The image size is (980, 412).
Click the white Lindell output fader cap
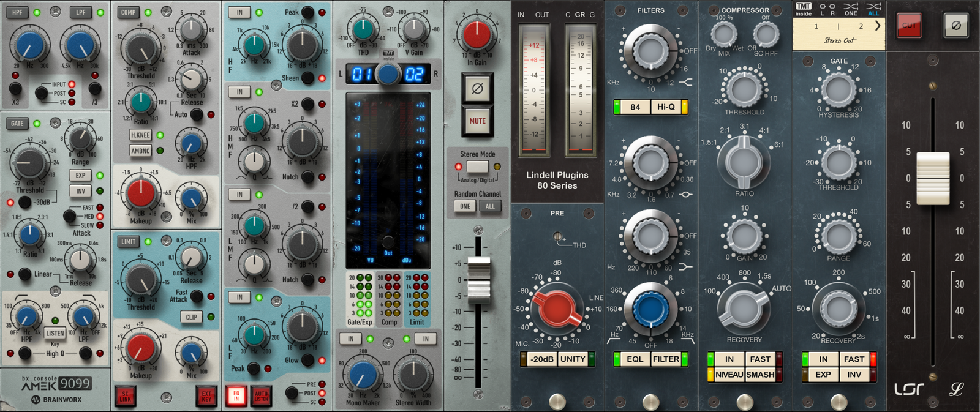[x=933, y=178]
